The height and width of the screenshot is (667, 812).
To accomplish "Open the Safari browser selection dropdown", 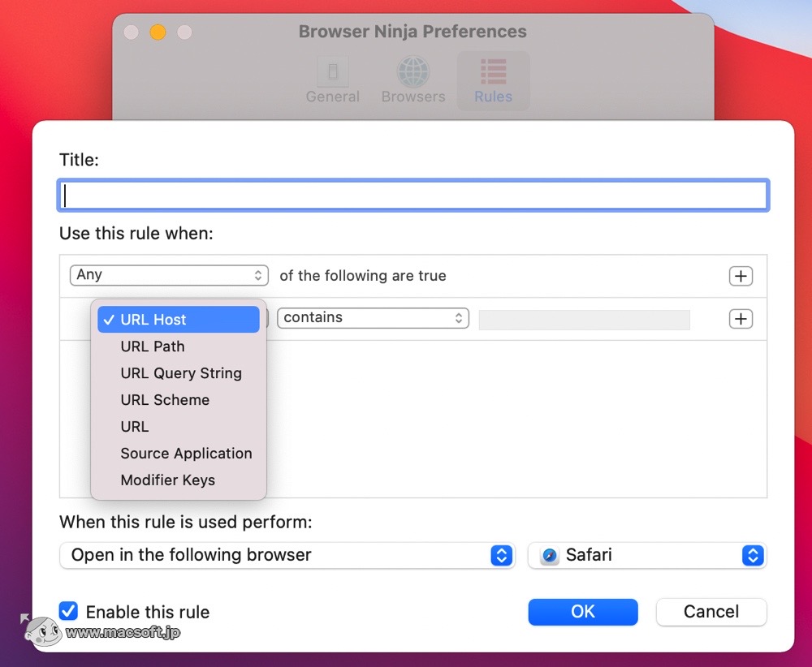I will coord(646,555).
